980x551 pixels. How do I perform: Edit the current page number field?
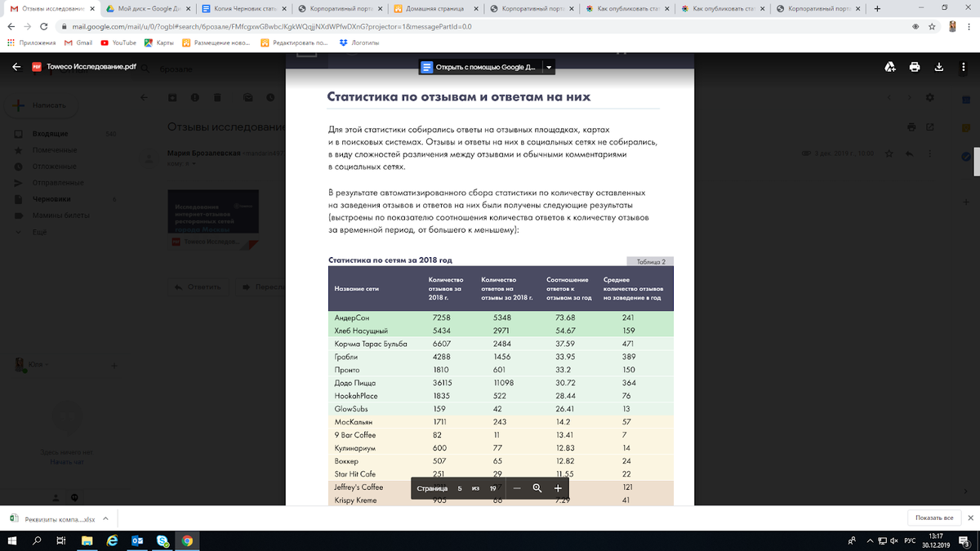coord(460,488)
